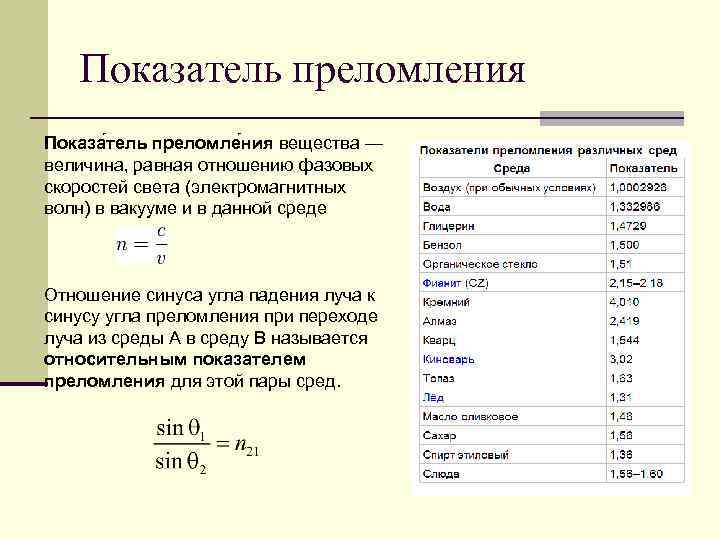Select the 'Среда' column header
Viewport: 720px width, 540px height.
pyautogui.click(x=512, y=169)
